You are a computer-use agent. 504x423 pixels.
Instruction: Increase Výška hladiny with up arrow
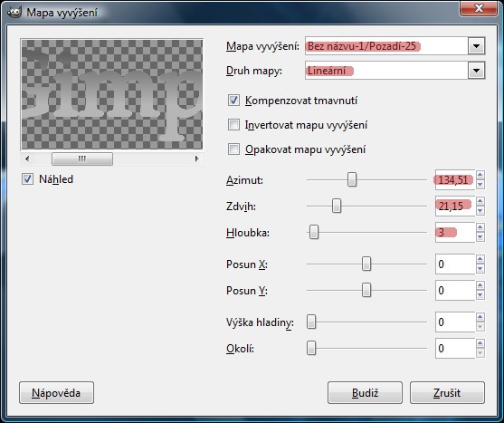coord(480,317)
